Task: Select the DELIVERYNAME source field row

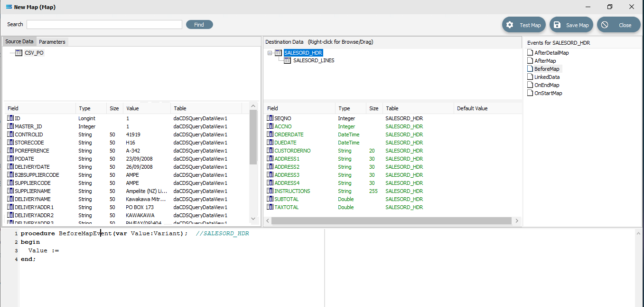Action: [127, 199]
